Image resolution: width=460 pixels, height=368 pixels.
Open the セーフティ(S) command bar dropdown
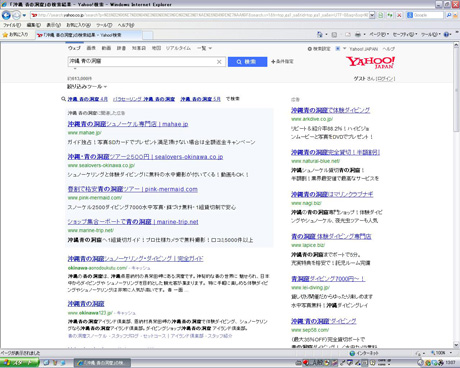[x=405, y=34]
